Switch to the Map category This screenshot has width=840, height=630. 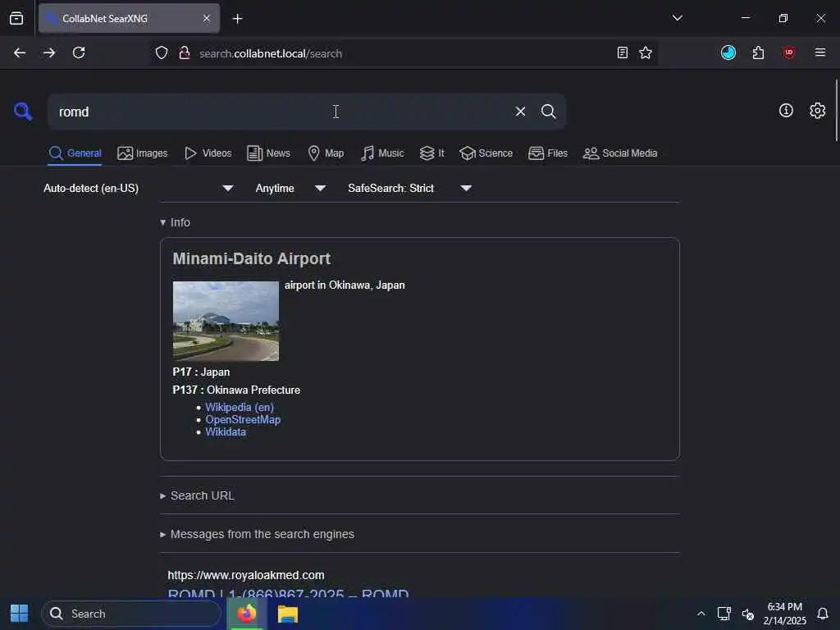pos(326,153)
